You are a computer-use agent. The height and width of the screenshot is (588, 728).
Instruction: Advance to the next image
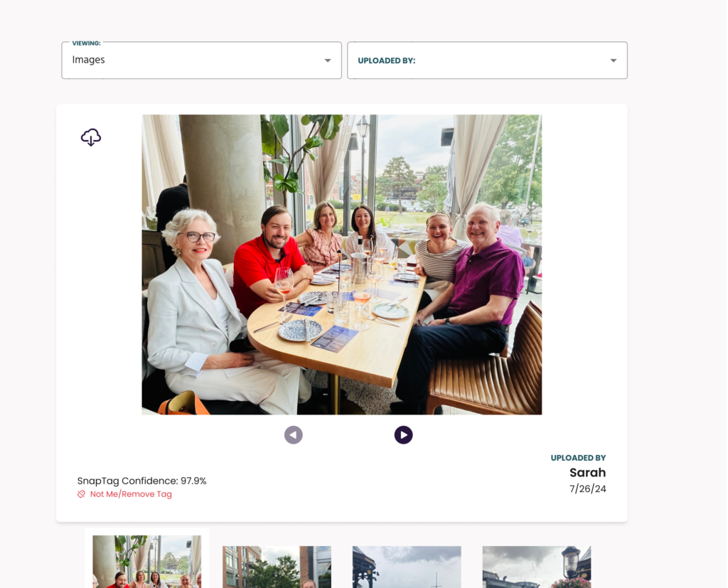[404, 435]
